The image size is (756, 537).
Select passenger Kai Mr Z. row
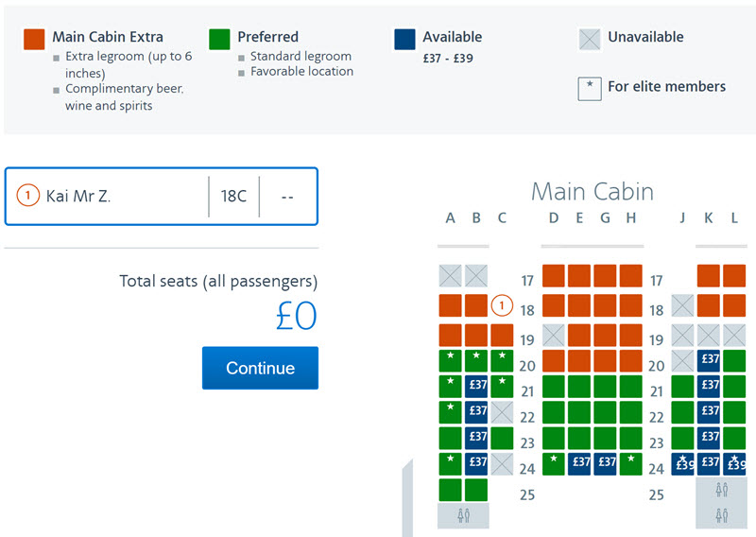pyautogui.click(x=162, y=197)
